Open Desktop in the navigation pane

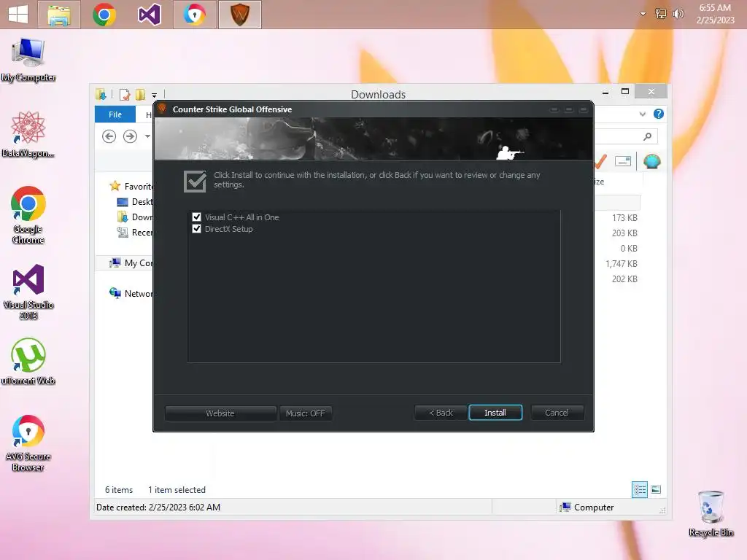click(x=134, y=202)
